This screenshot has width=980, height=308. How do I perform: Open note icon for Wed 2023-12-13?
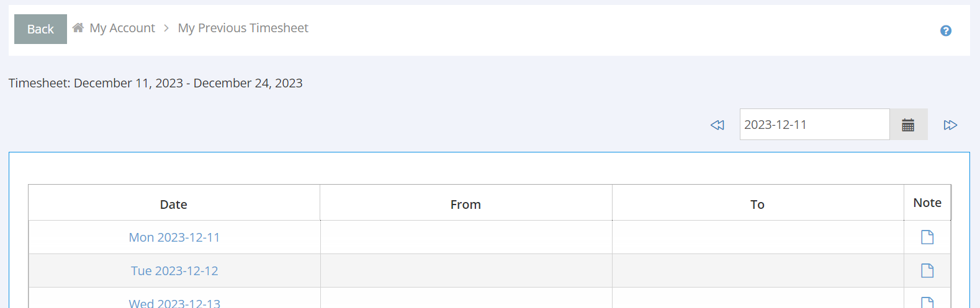pos(927,302)
